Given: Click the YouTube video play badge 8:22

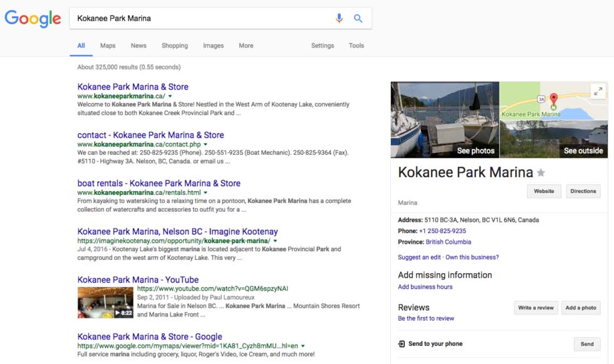Looking at the screenshot, I should 123,313.
